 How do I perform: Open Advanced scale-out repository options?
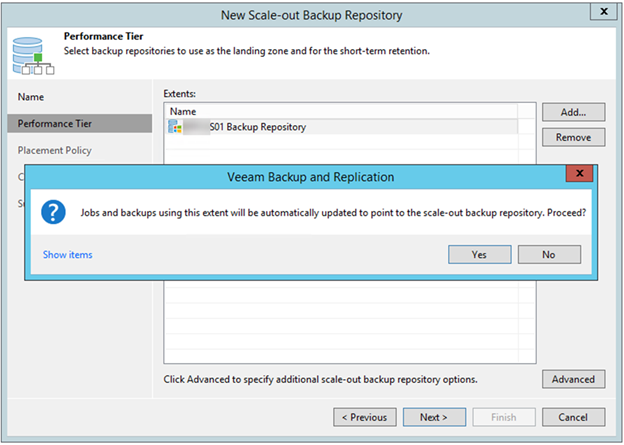coord(573,379)
